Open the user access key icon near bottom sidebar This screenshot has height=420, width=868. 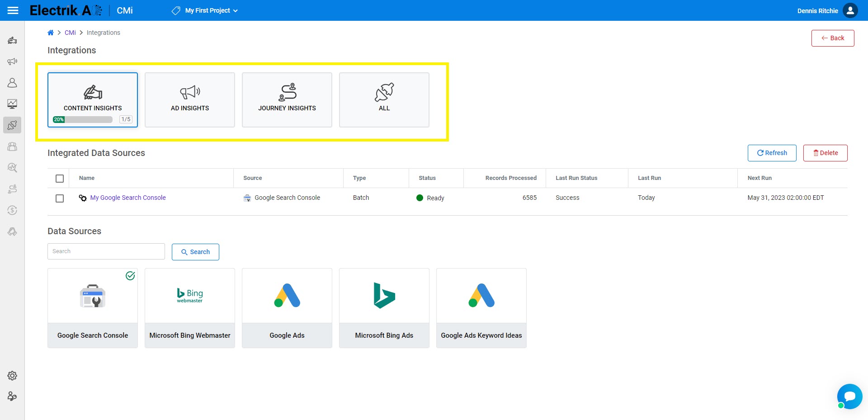coord(12,396)
